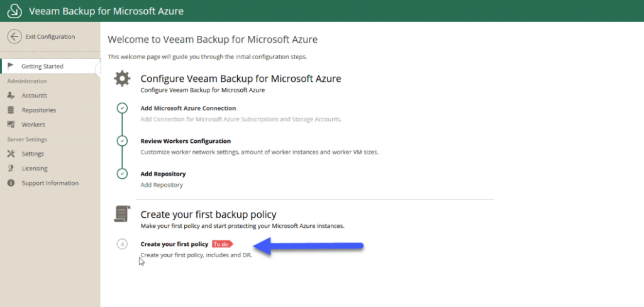Click the Licensing ribbon icon

pyautogui.click(x=11, y=169)
